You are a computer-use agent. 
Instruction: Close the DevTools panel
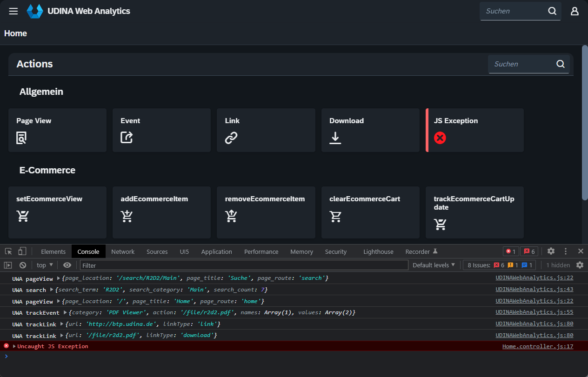click(581, 251)
